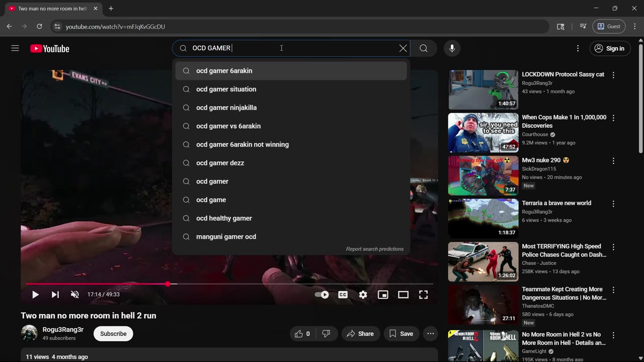Open options for LOCKDOWN Protocol Sassy cat video
644x362 pixels.
pos(613,75)
